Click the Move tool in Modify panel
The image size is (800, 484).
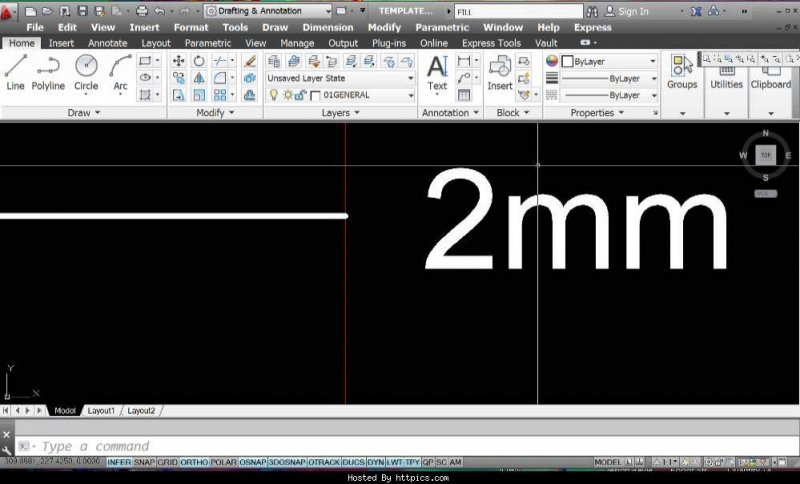click(179, 61)
